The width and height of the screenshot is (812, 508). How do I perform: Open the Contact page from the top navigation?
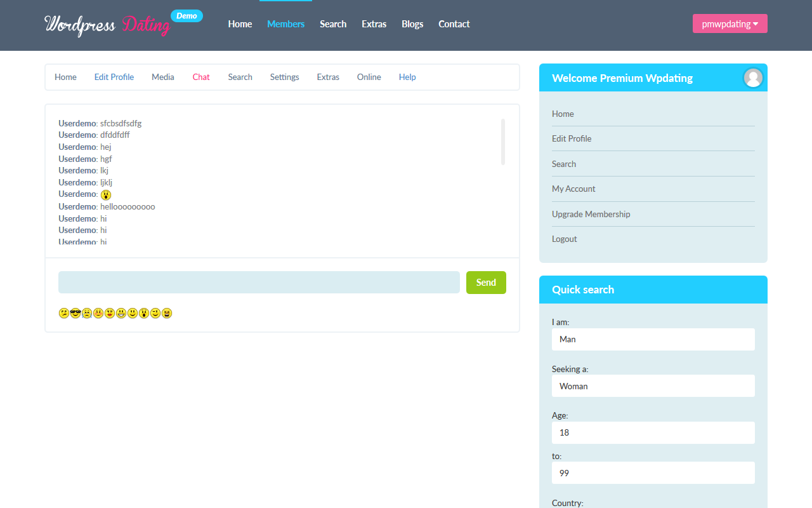coord(454,24)
